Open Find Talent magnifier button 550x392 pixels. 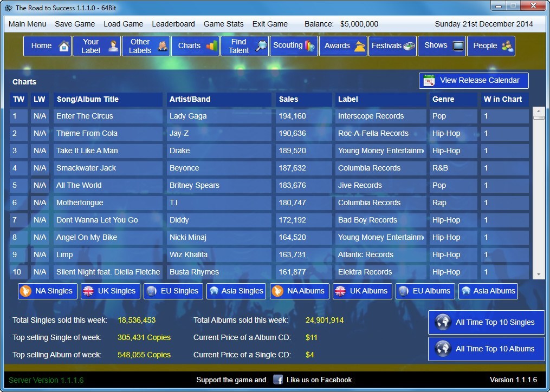click(x=244, y=46)
